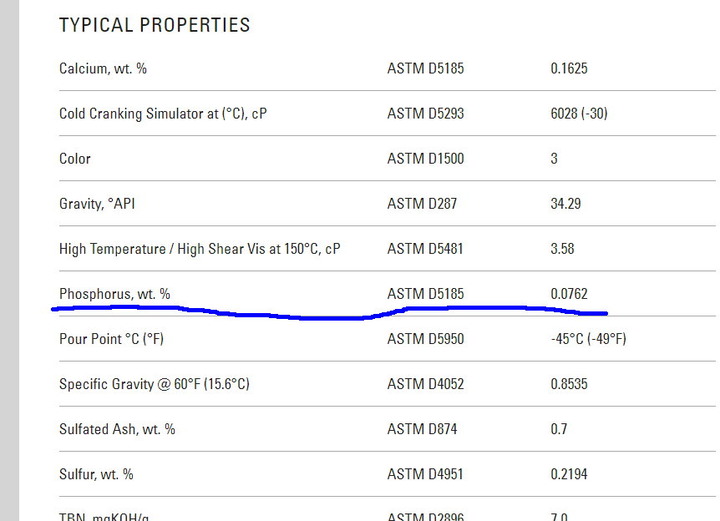Click the -45°C (-49°F) value
This screenshot has height=521, width=720.
[588, 339]
